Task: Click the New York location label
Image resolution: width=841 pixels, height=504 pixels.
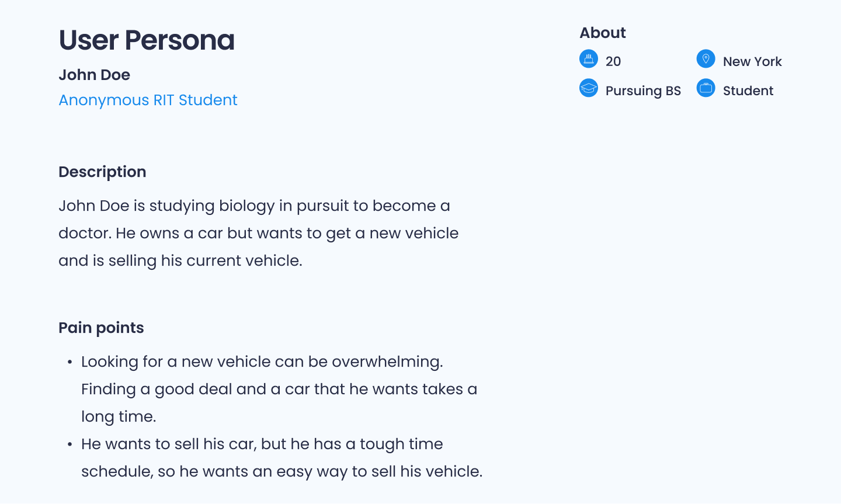Action: [752, 61]
